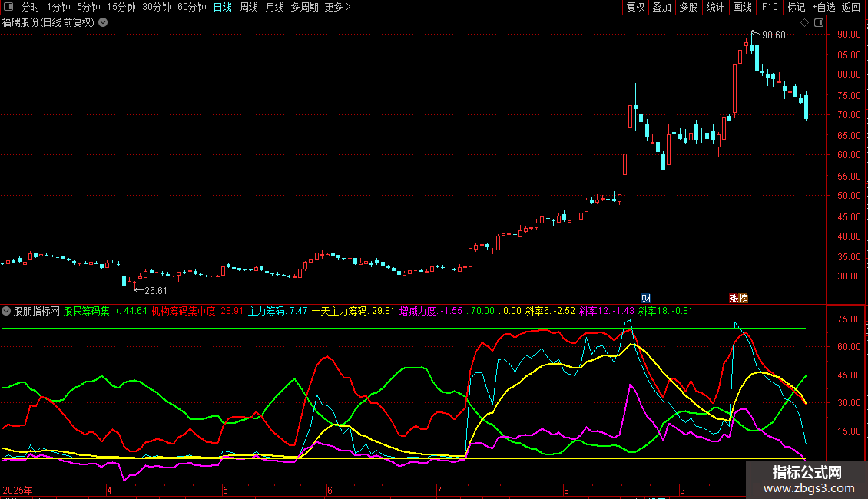The image size is (868, 499).
Task: Open the 画线 drawing tools
Action: coord(742,8)
